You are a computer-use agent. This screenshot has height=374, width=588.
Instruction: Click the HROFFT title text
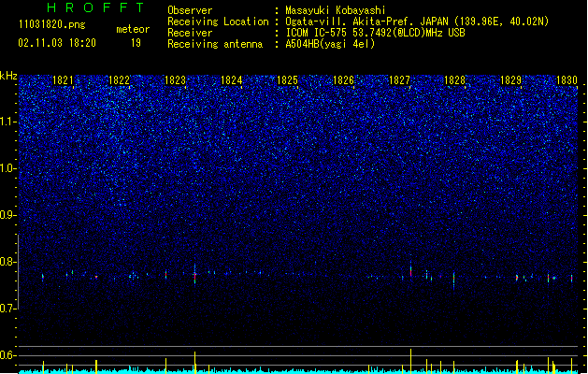coord(96,7)
